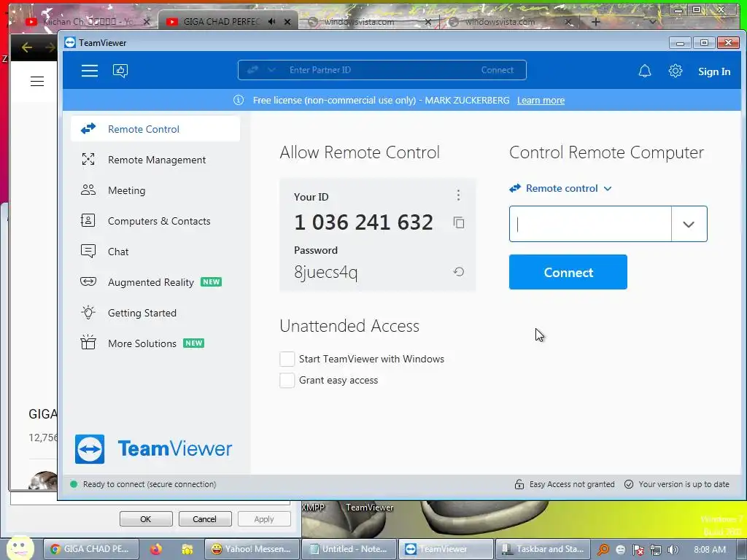
Task: Click the flag action center tray icon
Action: click(638, 550)
